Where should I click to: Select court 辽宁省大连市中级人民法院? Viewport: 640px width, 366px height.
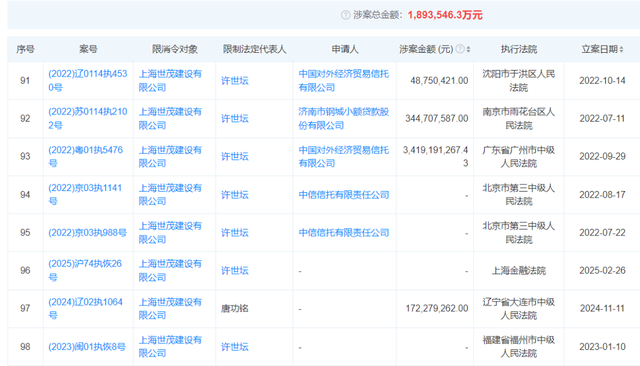518,308
